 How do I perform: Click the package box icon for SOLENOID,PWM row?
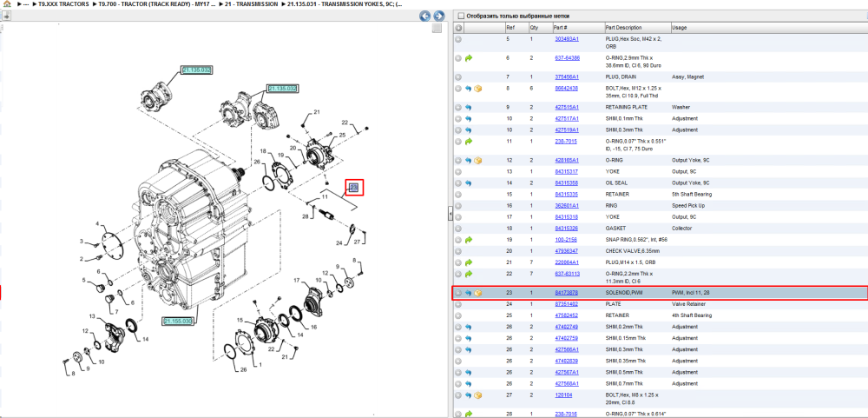pos(477,293)
